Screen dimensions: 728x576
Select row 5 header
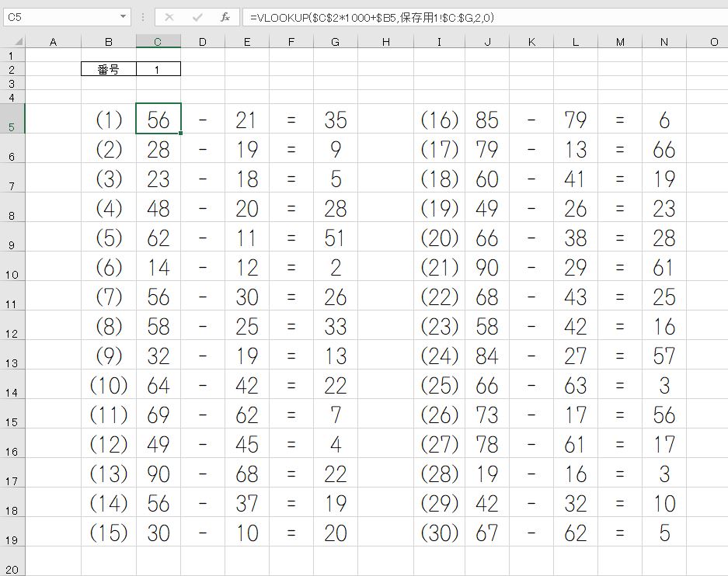click(x=12, y=120)
